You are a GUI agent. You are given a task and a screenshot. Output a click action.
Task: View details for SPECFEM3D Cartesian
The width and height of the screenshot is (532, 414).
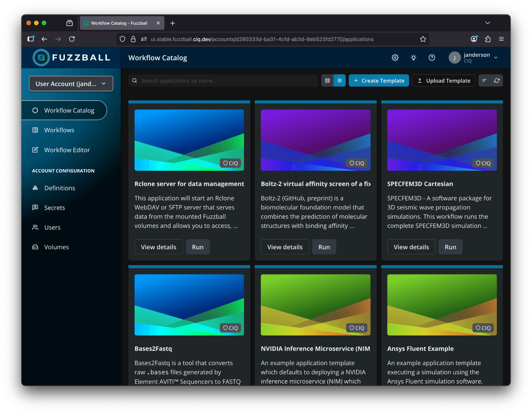tap(411, 247)
